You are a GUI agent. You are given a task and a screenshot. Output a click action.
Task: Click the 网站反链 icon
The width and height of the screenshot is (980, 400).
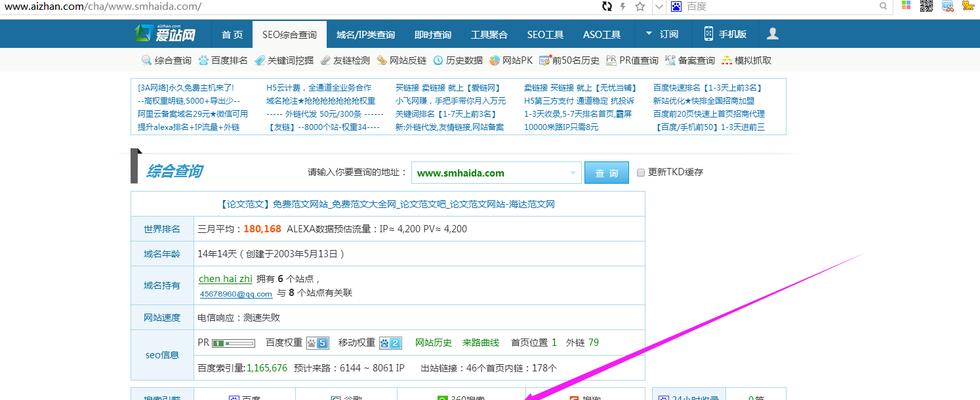(x=382, y=61)
